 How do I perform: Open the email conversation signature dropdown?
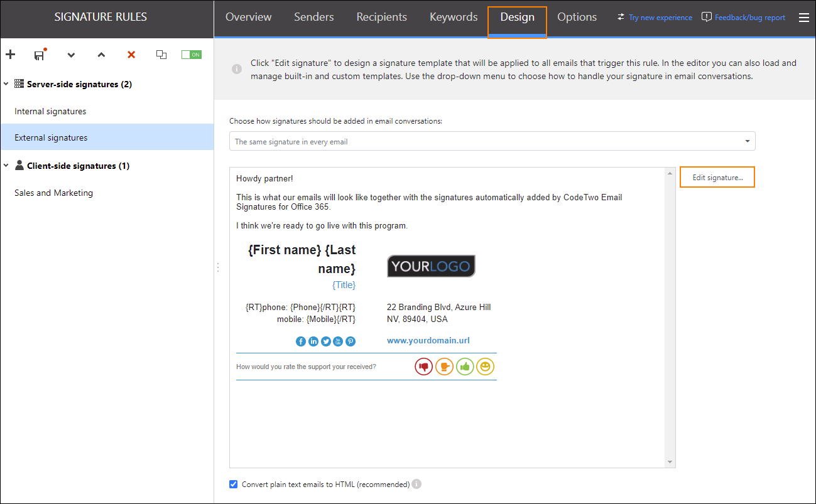(x=746, y=141)
